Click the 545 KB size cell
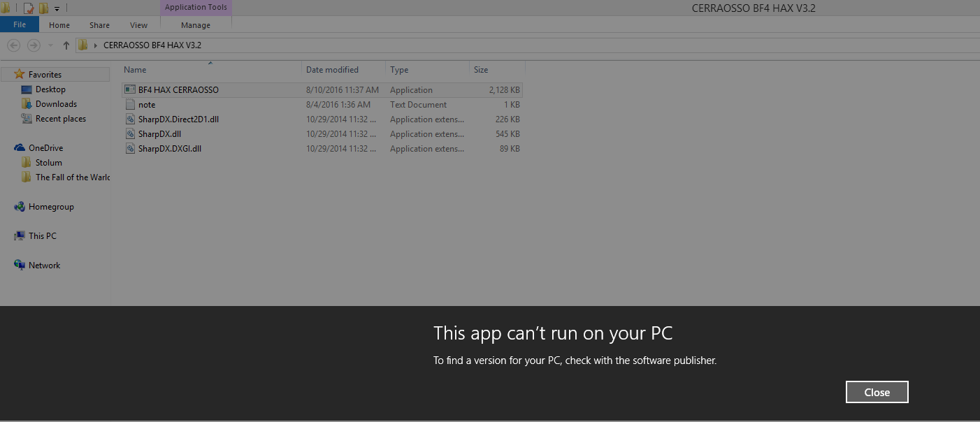 (x=507, y=134)
